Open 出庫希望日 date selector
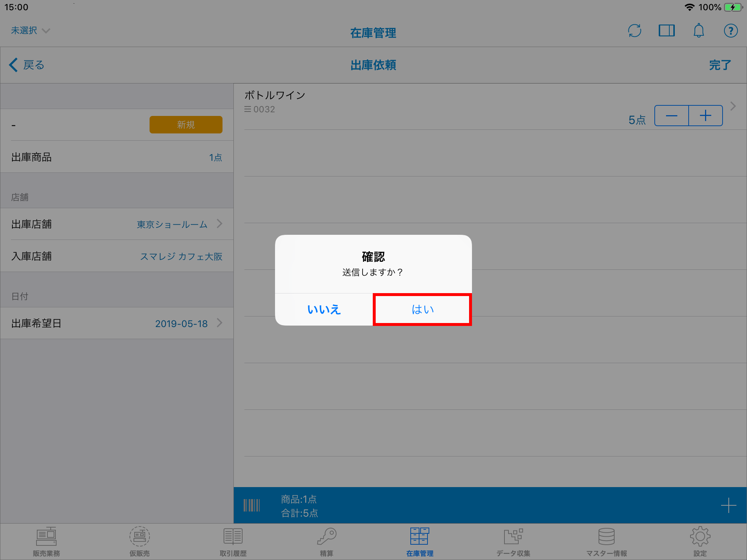Image resolution: width=747 pixels, height=560 pixels. click(x=117, y=323)
